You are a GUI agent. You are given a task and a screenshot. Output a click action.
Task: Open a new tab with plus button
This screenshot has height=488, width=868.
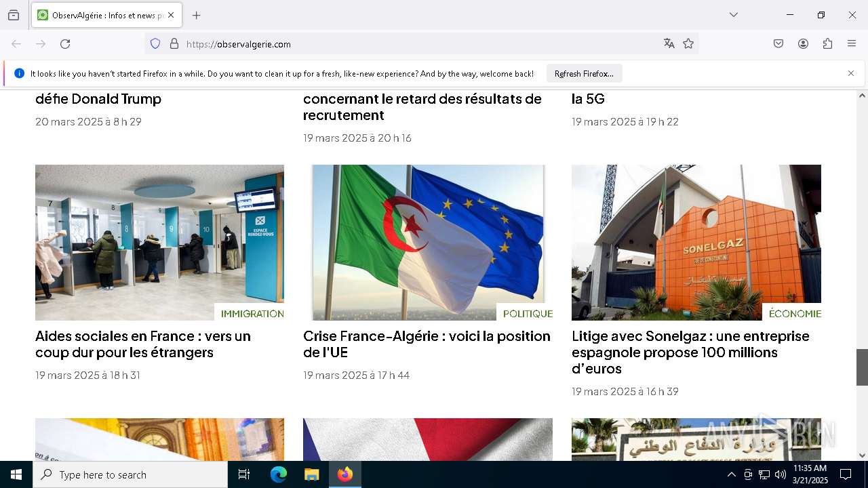click(197, 15)
